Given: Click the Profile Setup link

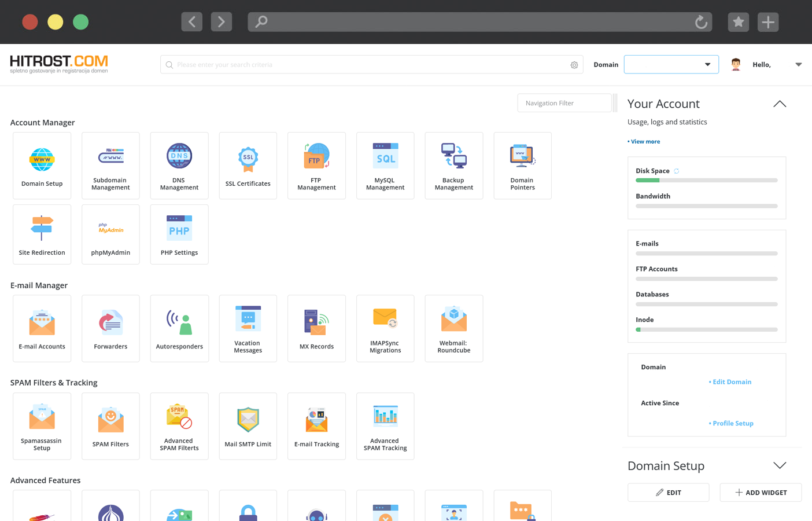Looking at the screenshot, I should (731, 423).
